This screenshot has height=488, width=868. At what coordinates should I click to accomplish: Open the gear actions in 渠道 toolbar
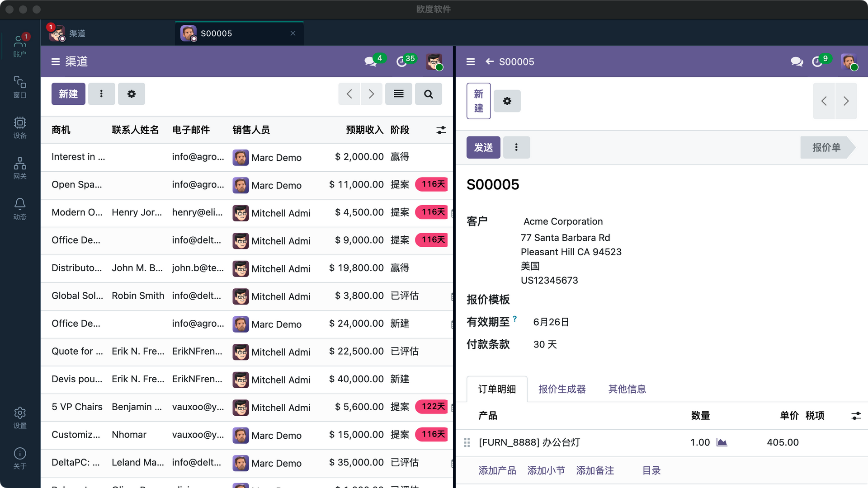click(x=132, y=94)
